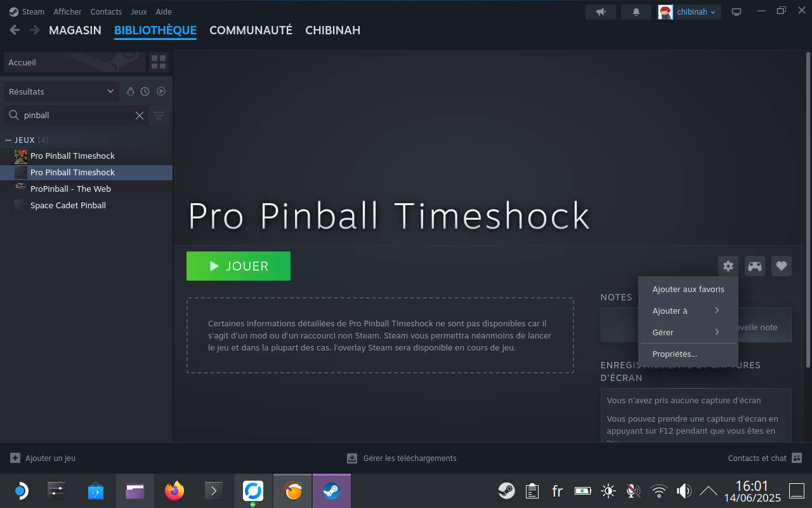The height and width of the screenshot is (508, 812).
Task: Switch to Big Picture mode icon
Action: pos(737,12)
